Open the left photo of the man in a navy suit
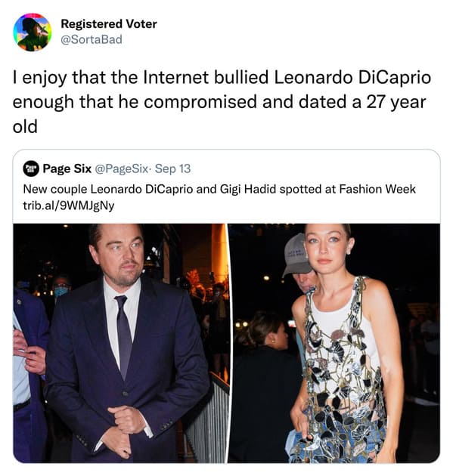This screenshot has width=453, height=476. click(120, 343)
